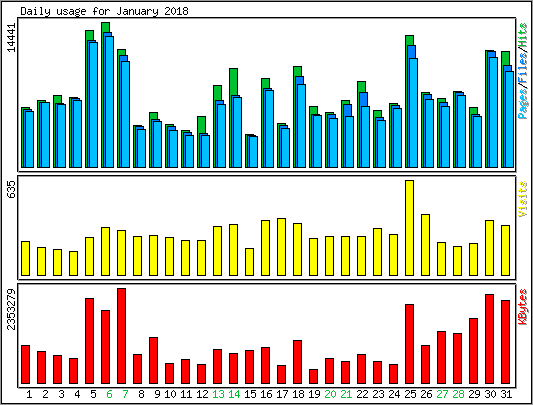The width and height of the screenshot is (533, 405).
Task: Click the red KBytes bar for day 19
Action: pos(313,376)
